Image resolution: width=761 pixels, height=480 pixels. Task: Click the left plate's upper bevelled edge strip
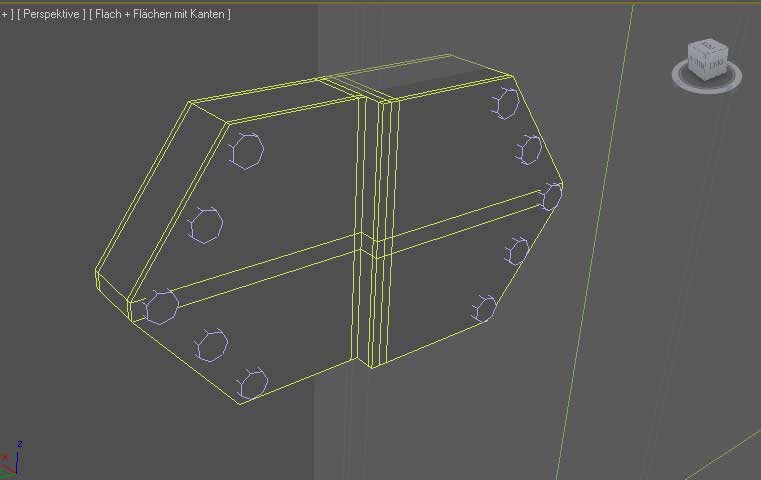[160, 200]
